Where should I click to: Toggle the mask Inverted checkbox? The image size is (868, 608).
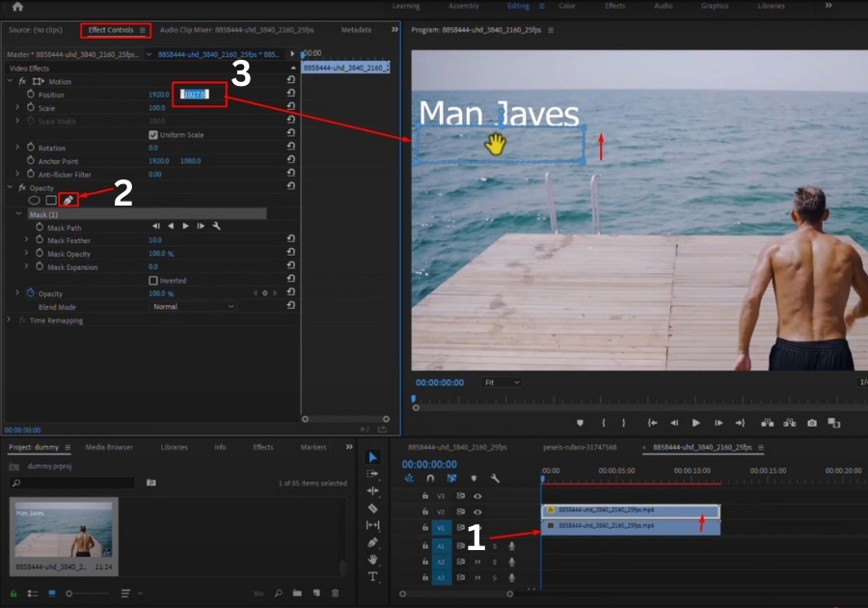coord(153,280)
